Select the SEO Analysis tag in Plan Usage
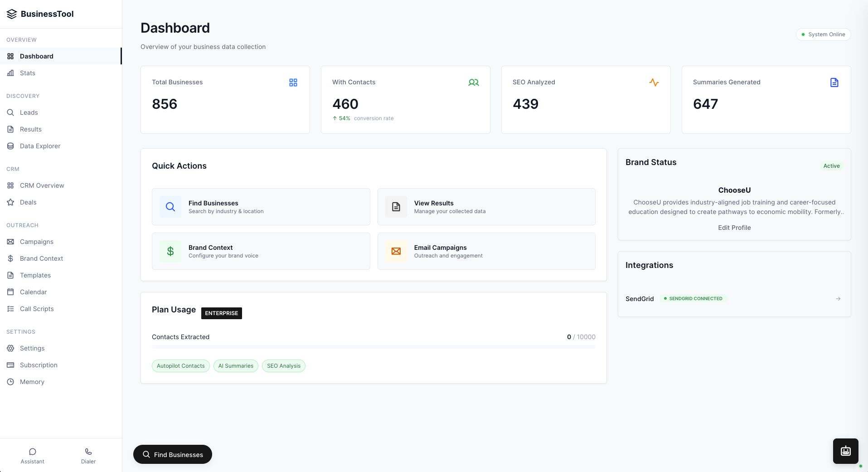This screenshot has width=868, height=472. pos(283,366)
